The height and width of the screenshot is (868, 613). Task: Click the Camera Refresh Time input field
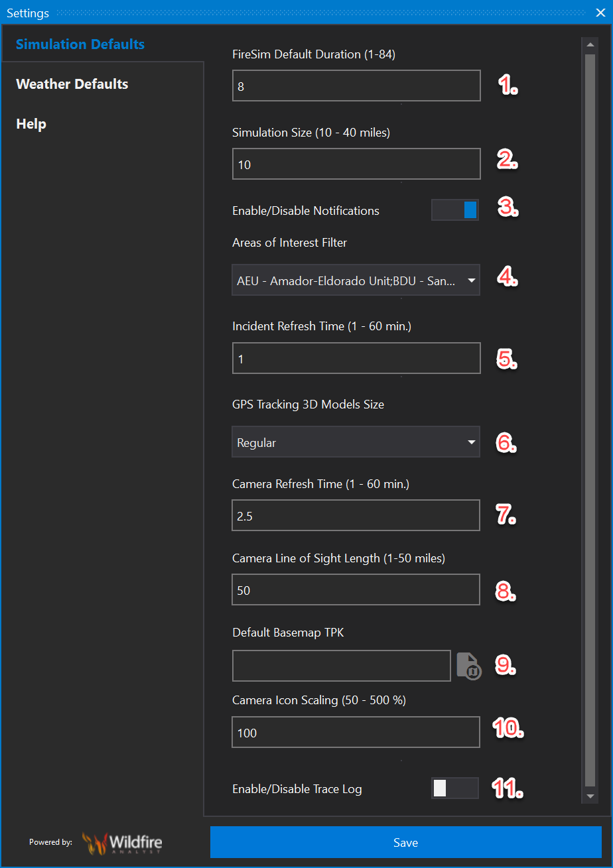point(356,516)
